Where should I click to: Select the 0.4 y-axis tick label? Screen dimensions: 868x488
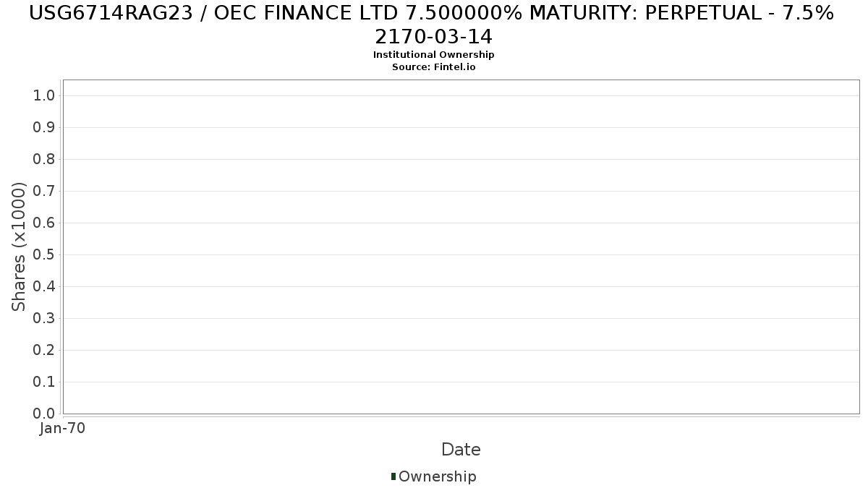point(43,286)
